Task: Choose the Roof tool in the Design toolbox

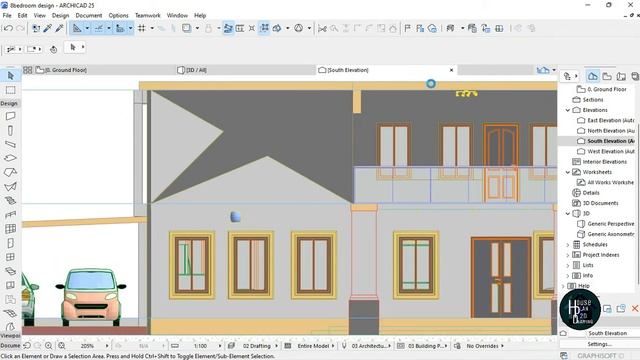Action: [x=11, y=172]
